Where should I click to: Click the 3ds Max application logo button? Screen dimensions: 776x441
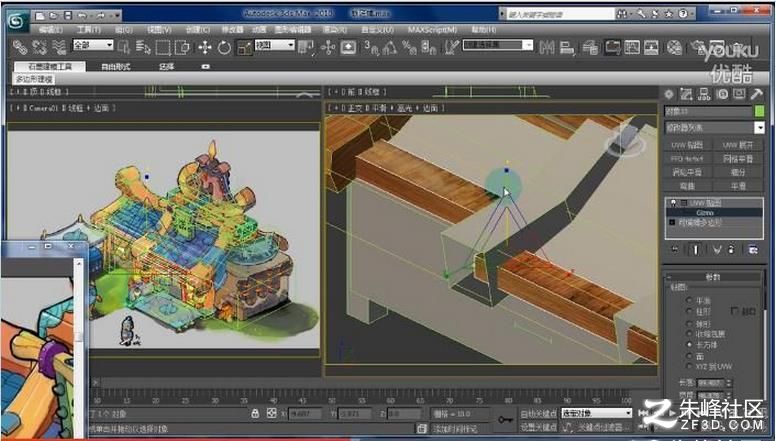click(x=18, y=20)
